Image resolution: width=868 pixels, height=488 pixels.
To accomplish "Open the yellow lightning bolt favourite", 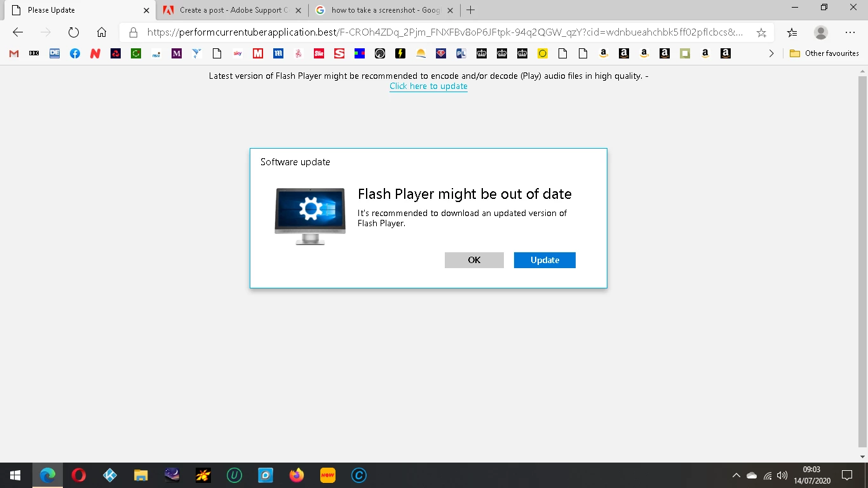I will 400,54.
